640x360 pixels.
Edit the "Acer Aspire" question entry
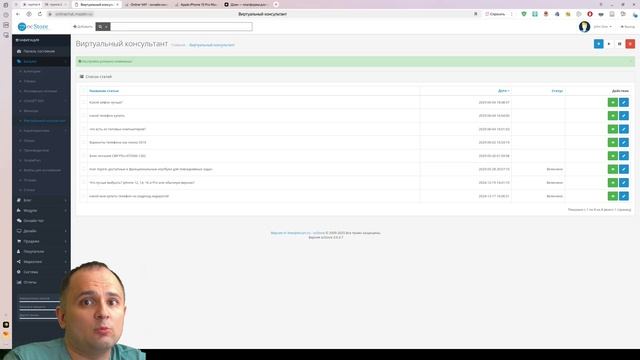tap(624, 169)
